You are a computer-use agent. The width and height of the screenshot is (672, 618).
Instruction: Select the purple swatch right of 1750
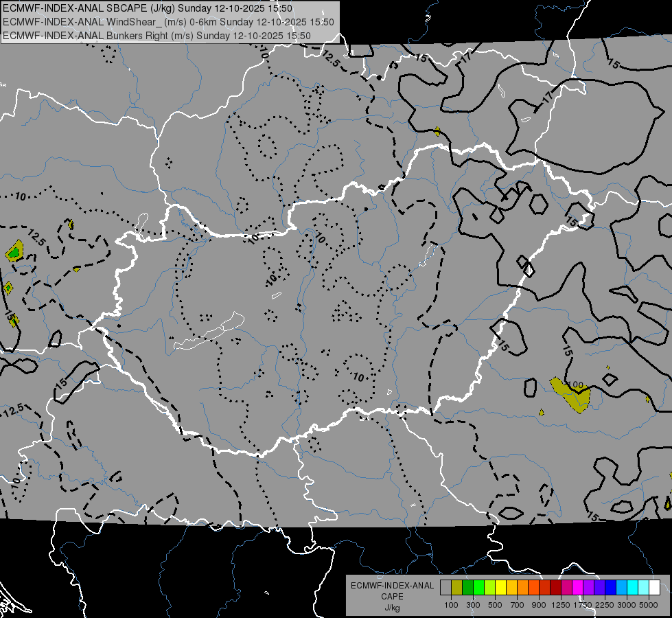(x=589, y=588)
